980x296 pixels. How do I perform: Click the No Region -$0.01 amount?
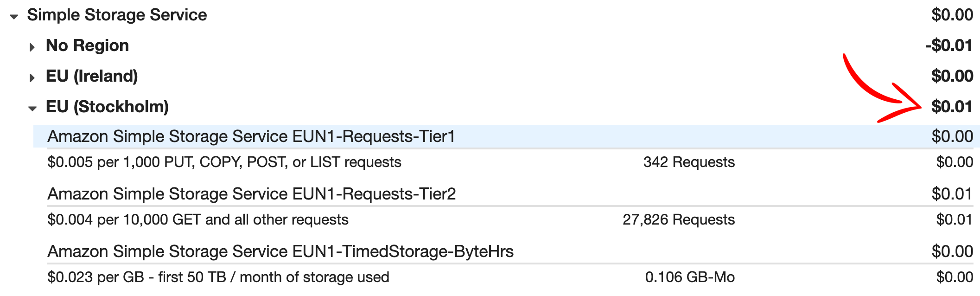(948, 45)
